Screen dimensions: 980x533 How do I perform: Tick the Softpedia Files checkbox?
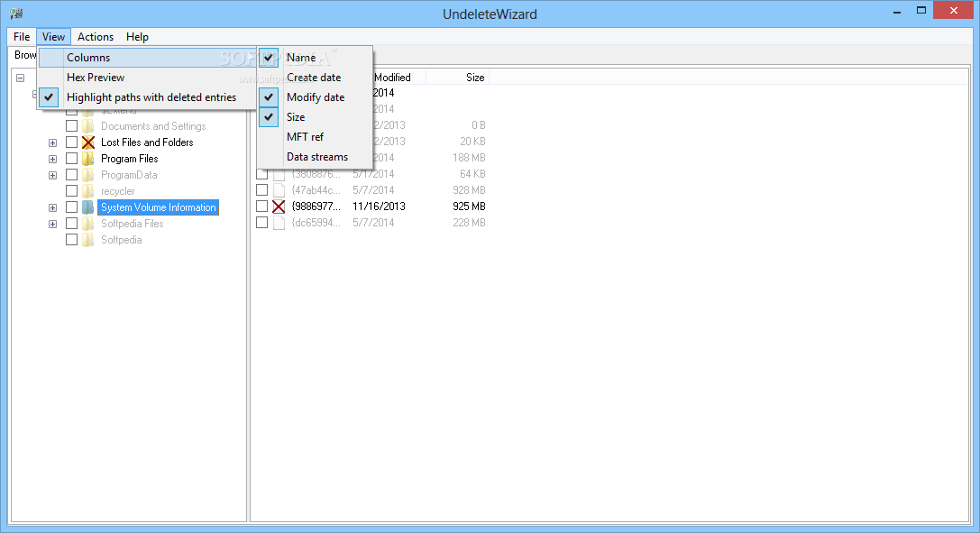point(71,224)
